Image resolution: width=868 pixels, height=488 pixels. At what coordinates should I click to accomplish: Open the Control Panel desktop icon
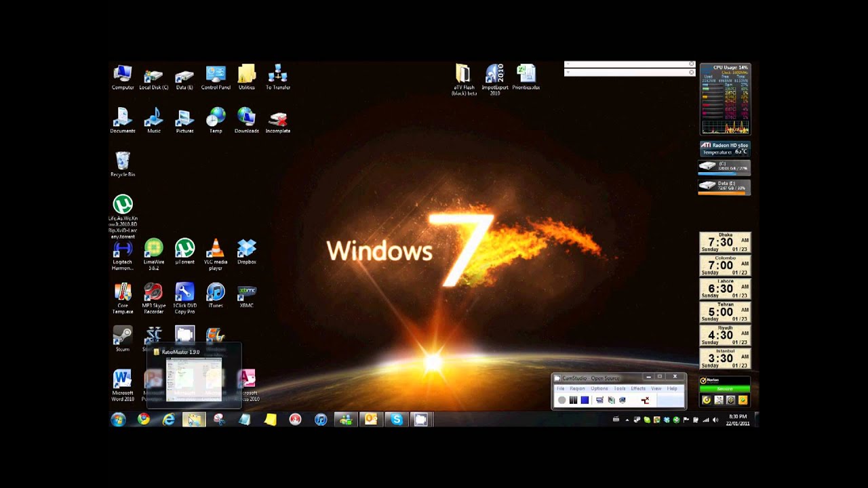pos(216,78)
